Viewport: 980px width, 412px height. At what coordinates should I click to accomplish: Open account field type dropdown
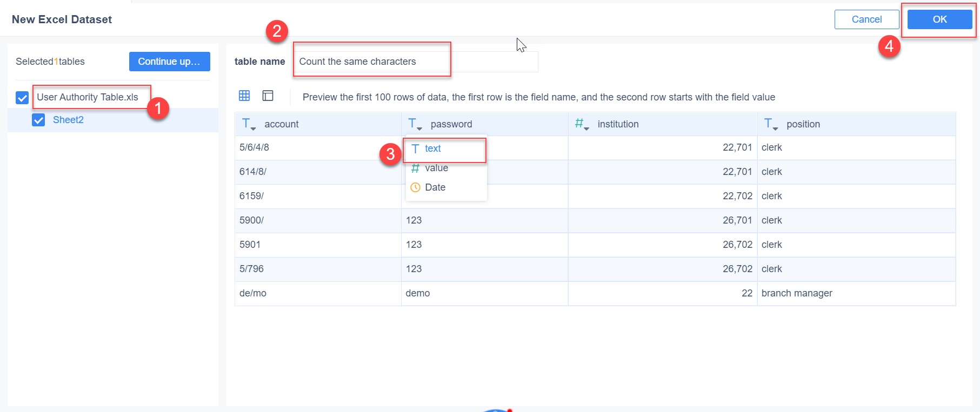(x=249, y=124)
